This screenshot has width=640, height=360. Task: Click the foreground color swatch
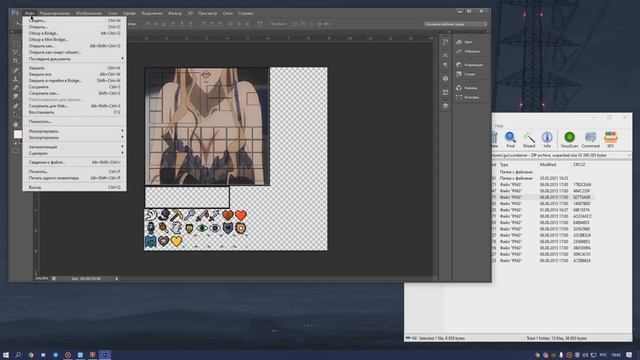coord(17,133)
